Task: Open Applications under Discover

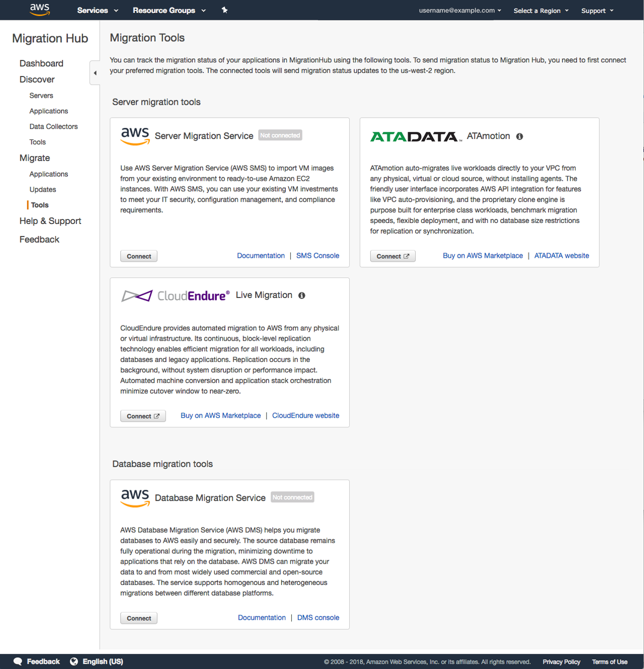Action: [48, 111]
